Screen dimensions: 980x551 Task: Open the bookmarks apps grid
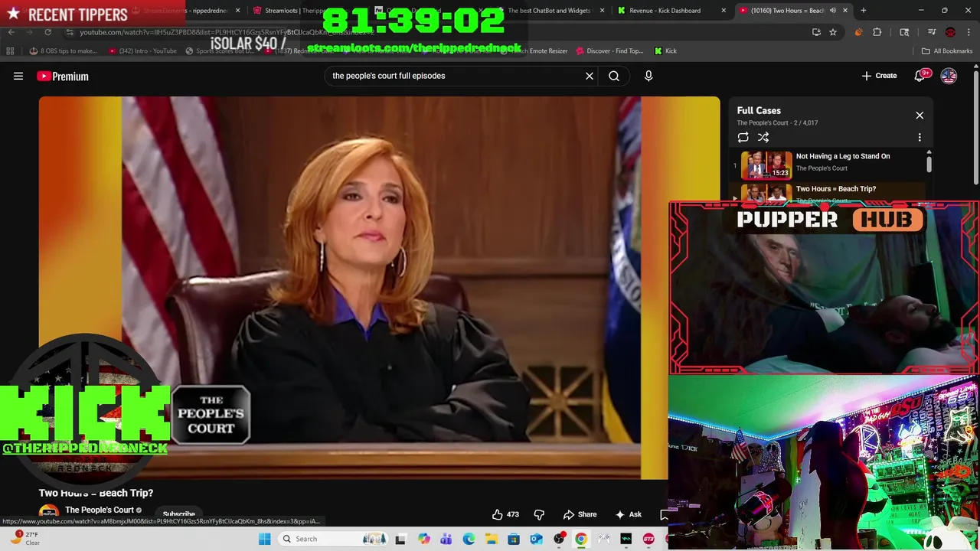(x=10, y=51)
